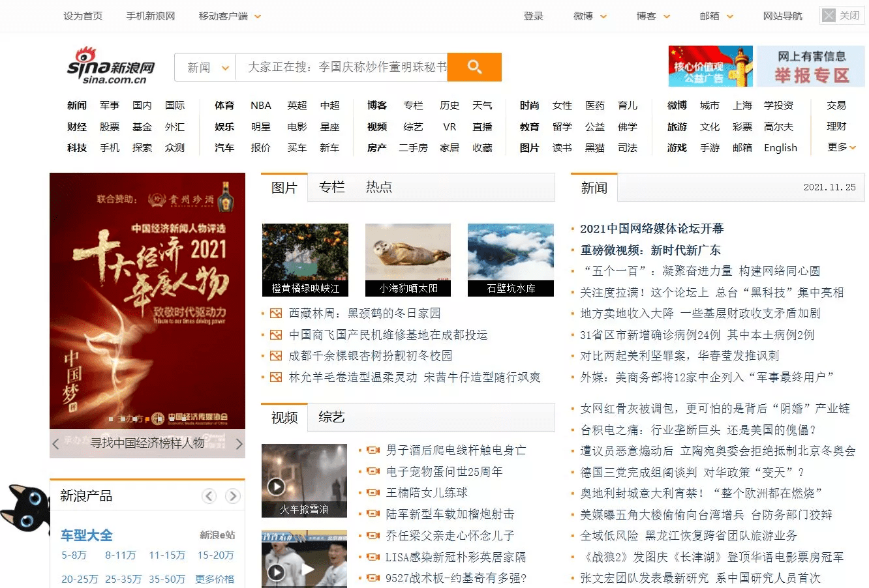Open 理财 in navigation grid
This screenshot has height=588, width=869.
click(x=836, y=126)
